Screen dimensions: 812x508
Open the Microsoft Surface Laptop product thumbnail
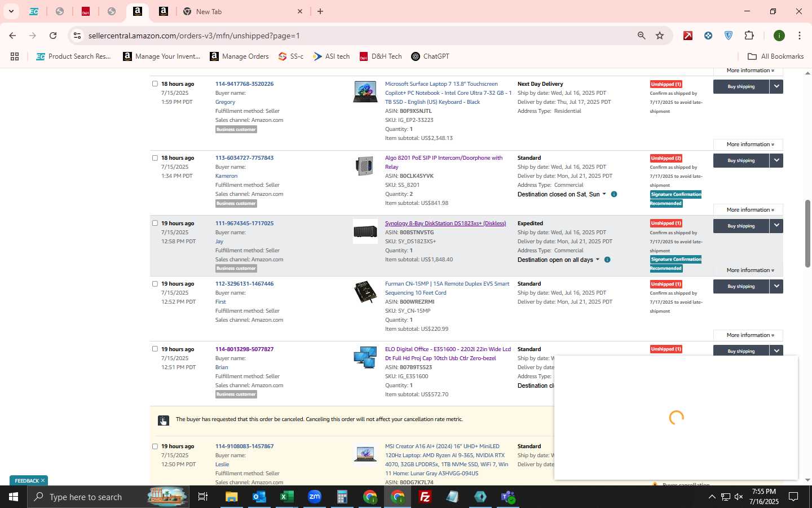pos(365,92)
